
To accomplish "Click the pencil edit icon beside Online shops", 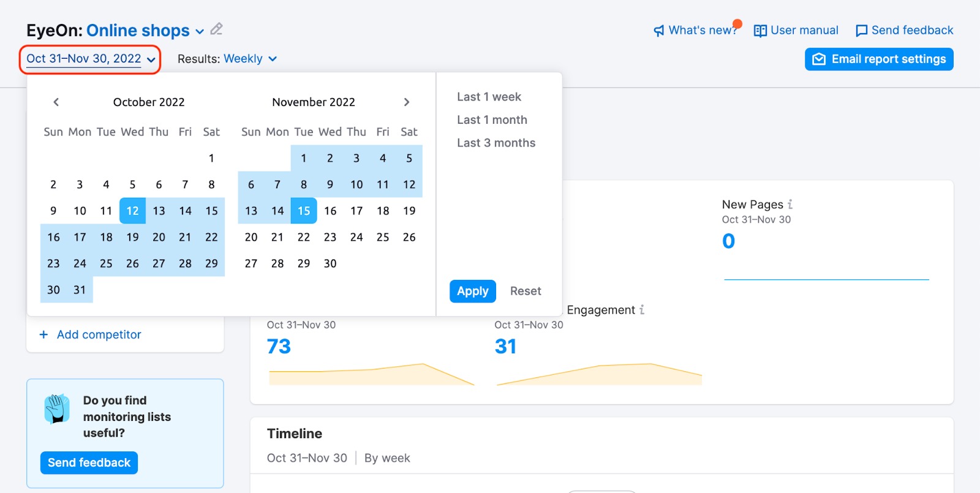I will click(x=216, y=29).
